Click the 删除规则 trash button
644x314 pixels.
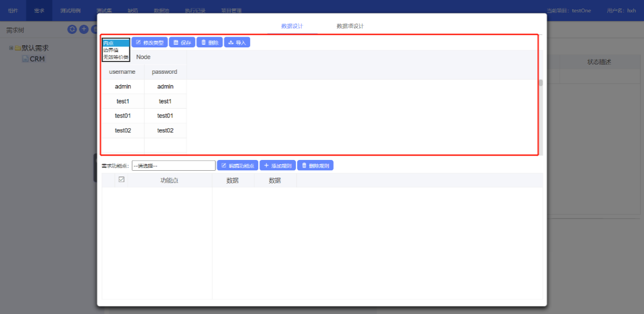[315, 166]
